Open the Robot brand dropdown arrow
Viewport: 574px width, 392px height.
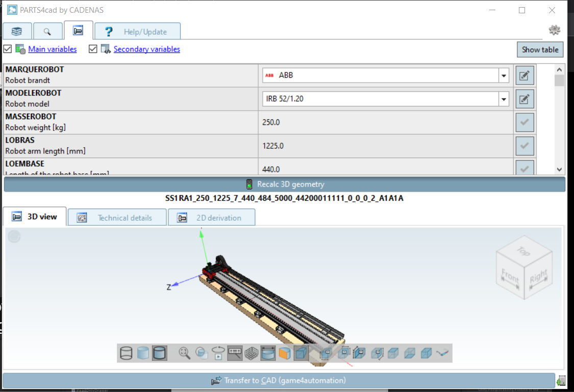504,75
